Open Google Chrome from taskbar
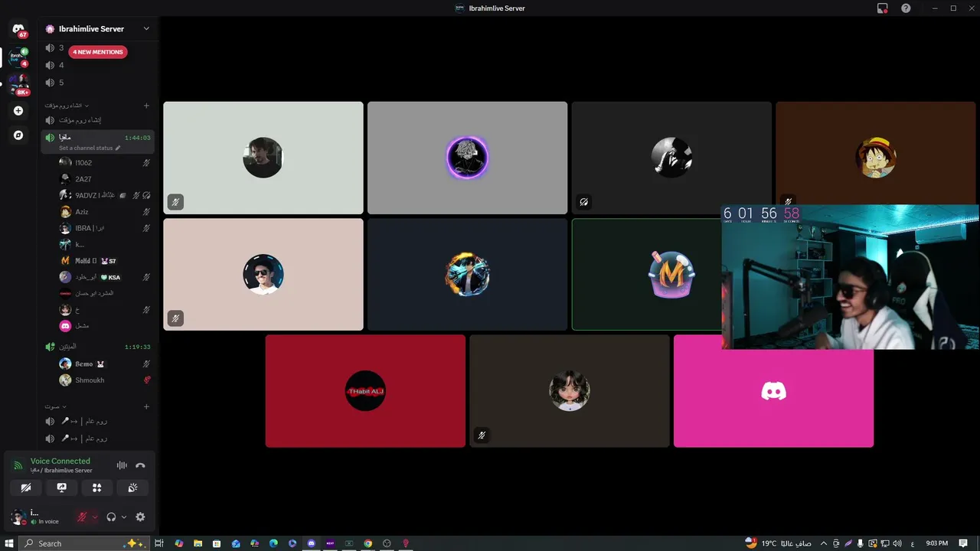This screenshot has height=551, width=980. pos(367,543)
